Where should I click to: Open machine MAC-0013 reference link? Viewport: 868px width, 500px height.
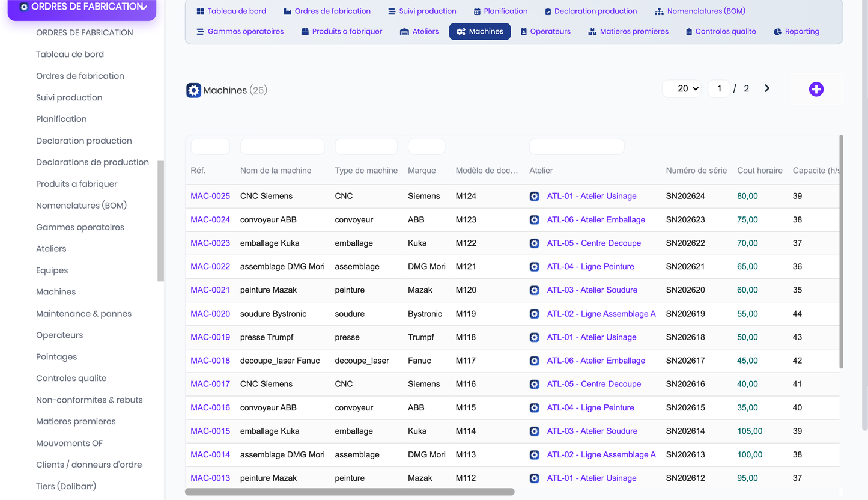(210, 478)
